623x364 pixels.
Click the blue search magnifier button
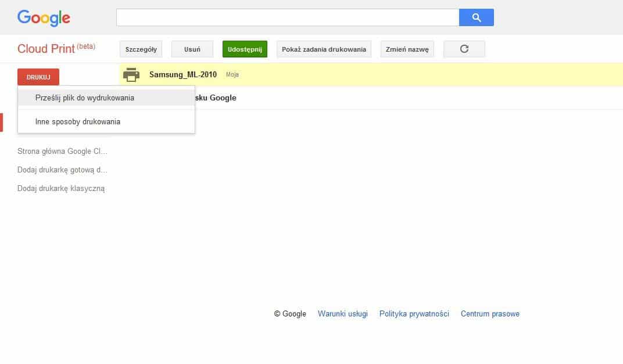pyautogui.click(x=476, y=17)
